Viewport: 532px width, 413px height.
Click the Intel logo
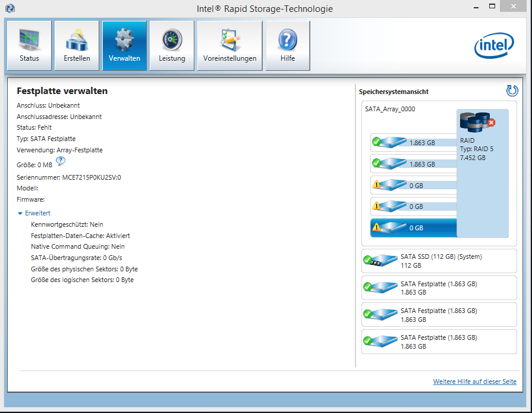[x=494, y=45]
